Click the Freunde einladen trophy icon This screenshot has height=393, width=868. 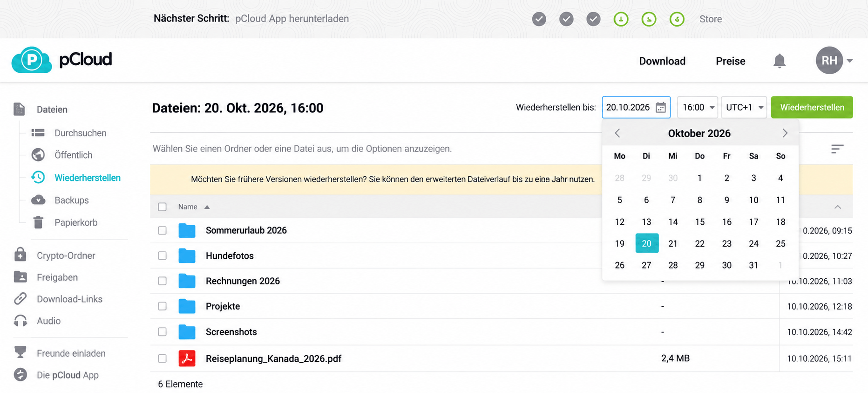point(20,352)
